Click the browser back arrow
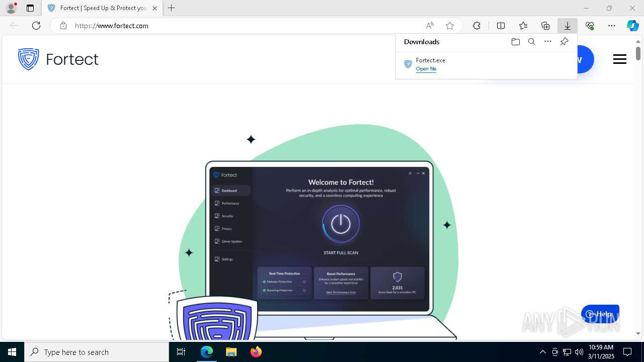 tap(14, 26)
